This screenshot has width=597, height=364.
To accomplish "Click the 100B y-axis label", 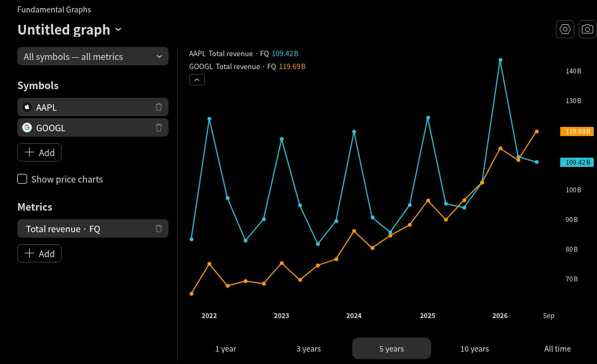I will [x=573, y=190].
